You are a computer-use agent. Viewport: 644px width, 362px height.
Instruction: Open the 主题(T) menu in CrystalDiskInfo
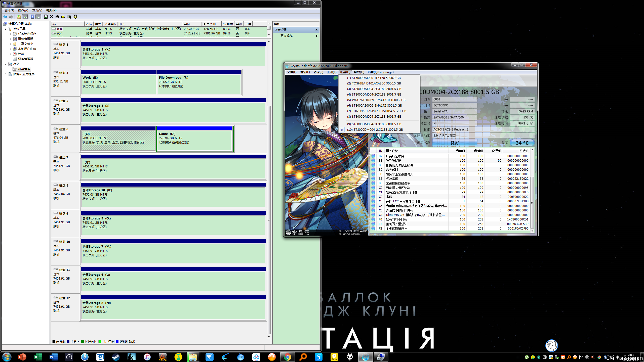[332, 72]
